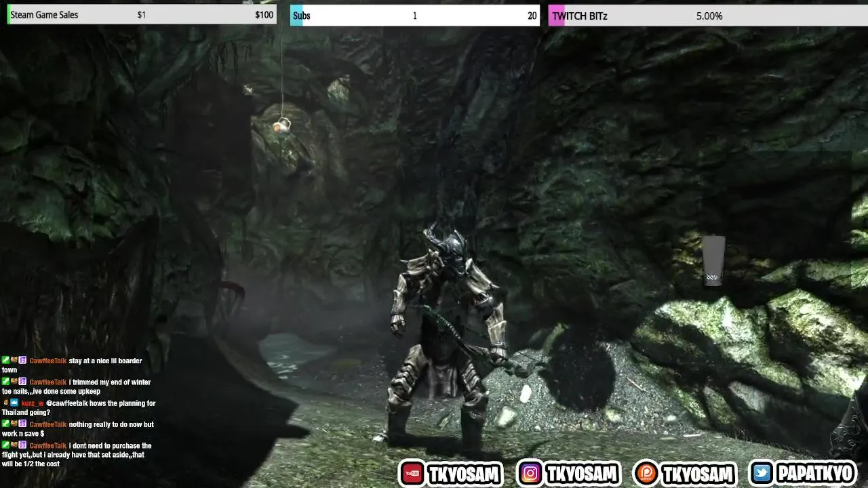This screenshot has height=488, width=868.
Task: Click 'Thailand going?' chat text
Action: click(x=26, y=412)
